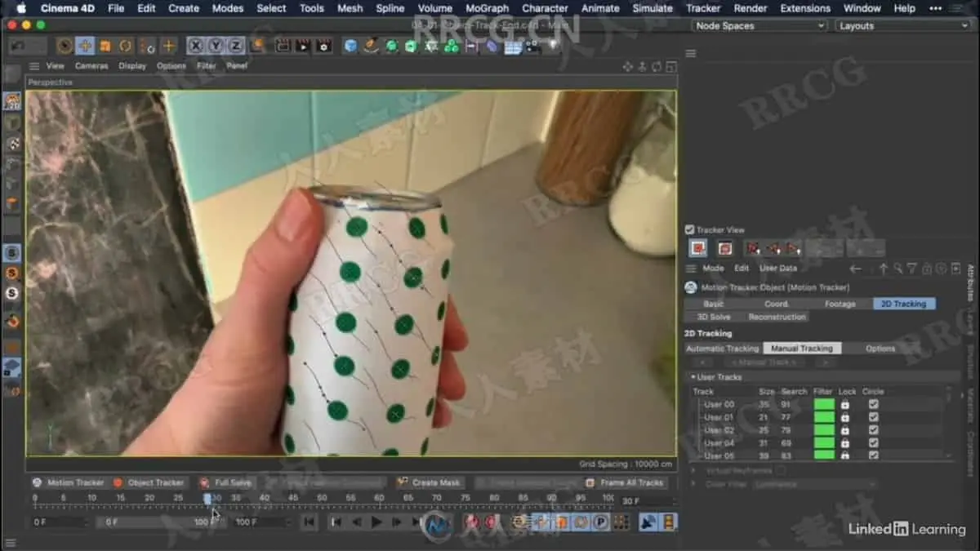This screenshot has width=980, height=551.
Task: Click the green Filter swatch for User 02
Action: click(824, 430)
